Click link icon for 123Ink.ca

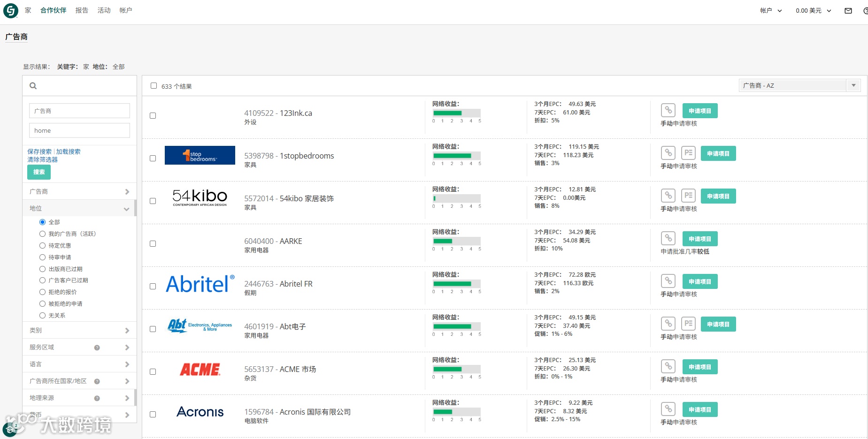[x=668, y=111]
